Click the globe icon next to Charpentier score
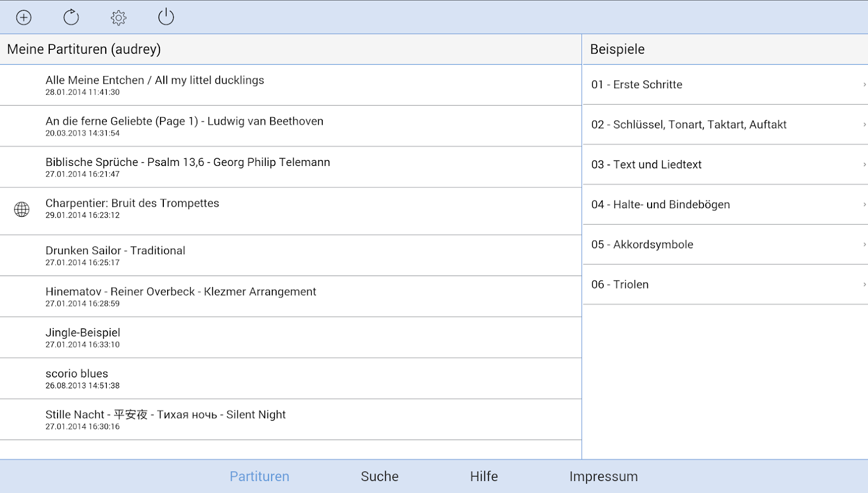 [x=21, y=209]
